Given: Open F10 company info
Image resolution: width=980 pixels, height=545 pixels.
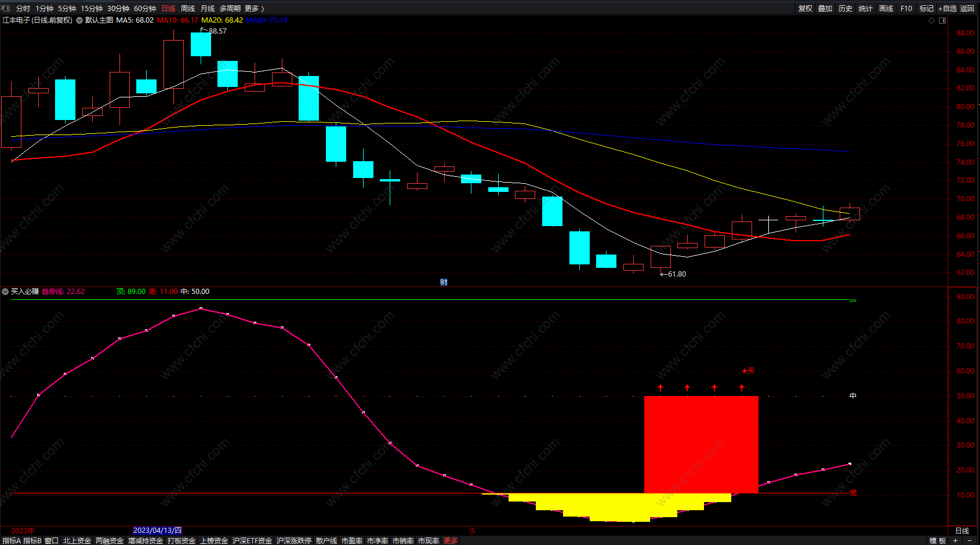Looking at the screenshot, I should pos(906,8).
